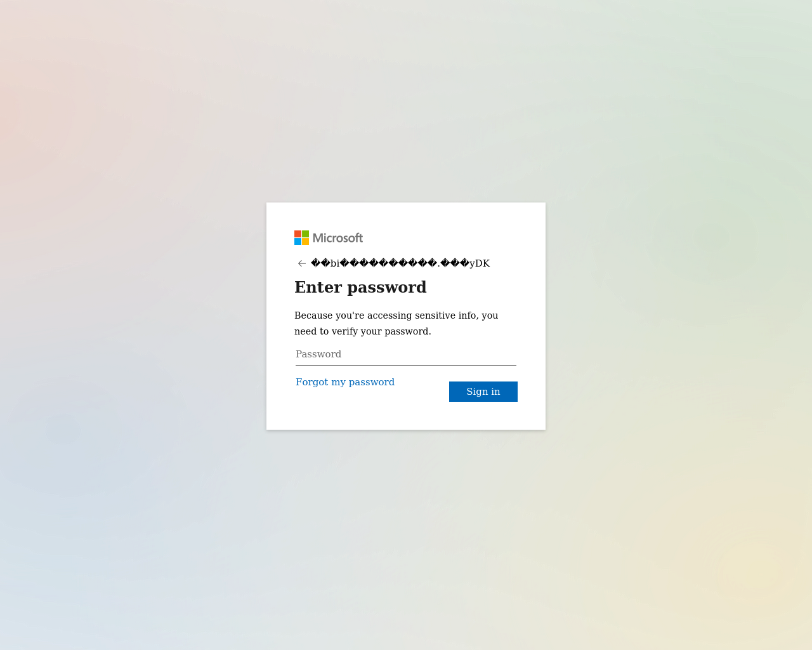The height and width of the screenshot is (650, 812).
Task: Click the blue Sign in button
Action: point(483,392)
